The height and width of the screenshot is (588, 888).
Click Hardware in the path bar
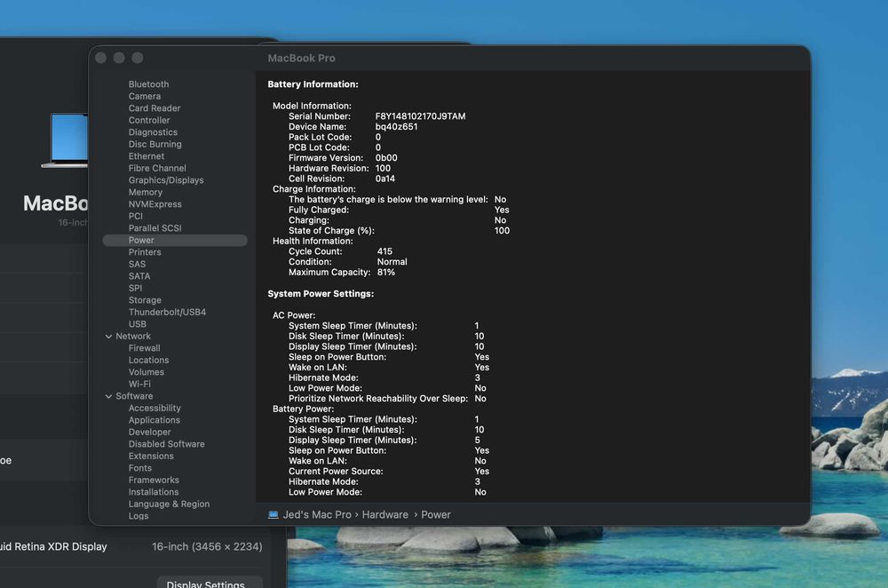pyautogui.click(x=385, y=515)
